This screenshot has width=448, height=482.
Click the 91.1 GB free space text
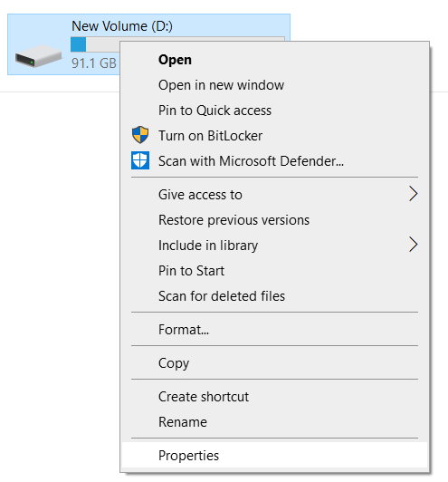93,63
